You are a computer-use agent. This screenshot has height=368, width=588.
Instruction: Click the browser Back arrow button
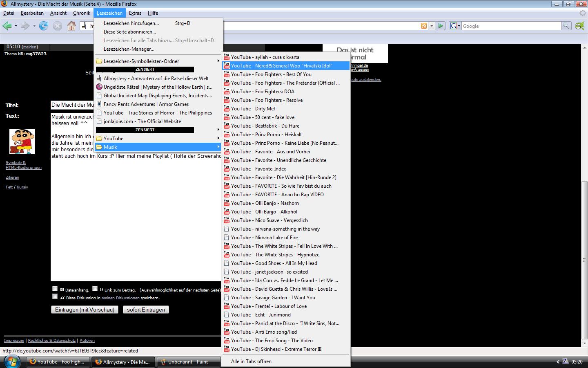click(x=7, y=26)
